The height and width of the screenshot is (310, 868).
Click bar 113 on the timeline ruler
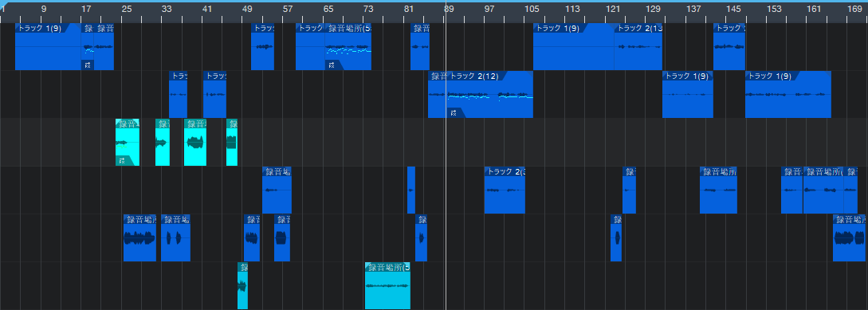(572, 9)
